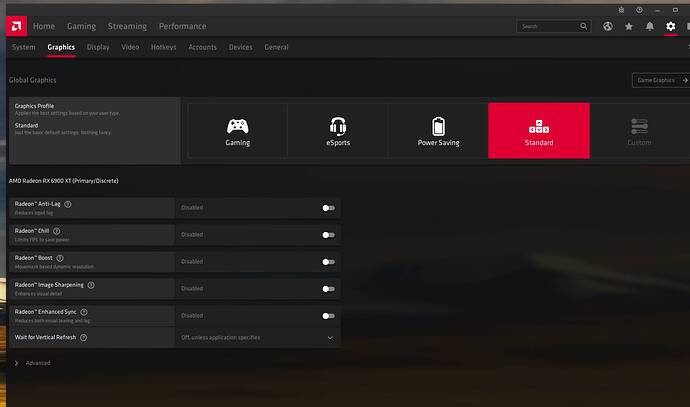Screen dimensions: 690x407
Task: Open the settings gear icon
Action: click(x=671, y=26)
